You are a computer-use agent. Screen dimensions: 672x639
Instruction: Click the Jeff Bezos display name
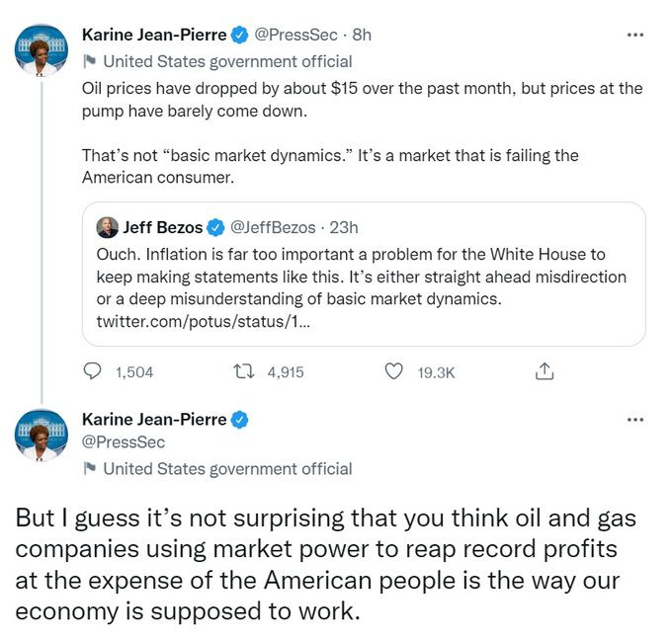(x=162, y=227)
